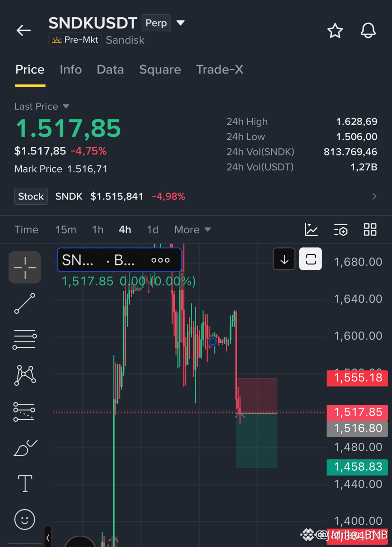Click the Mark Price 1.516,71 text

61,169
